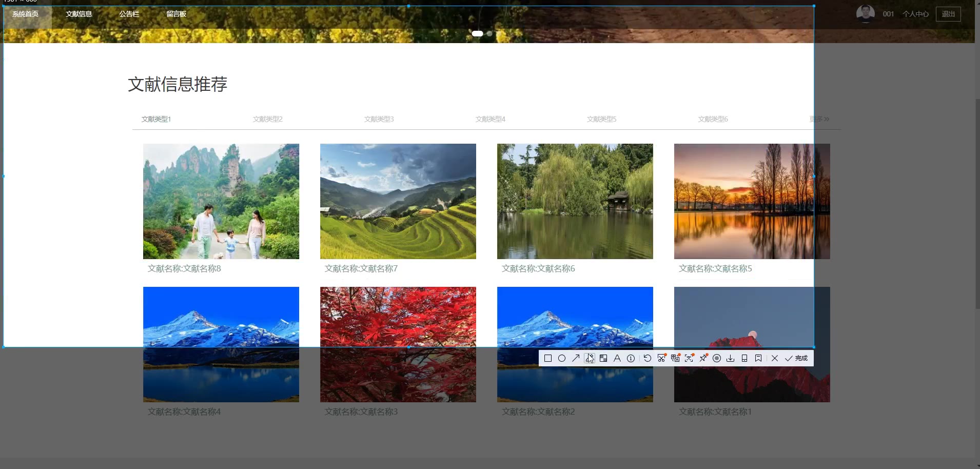
Task: Send screenshot to phone
Action: (x=744, y=358)
